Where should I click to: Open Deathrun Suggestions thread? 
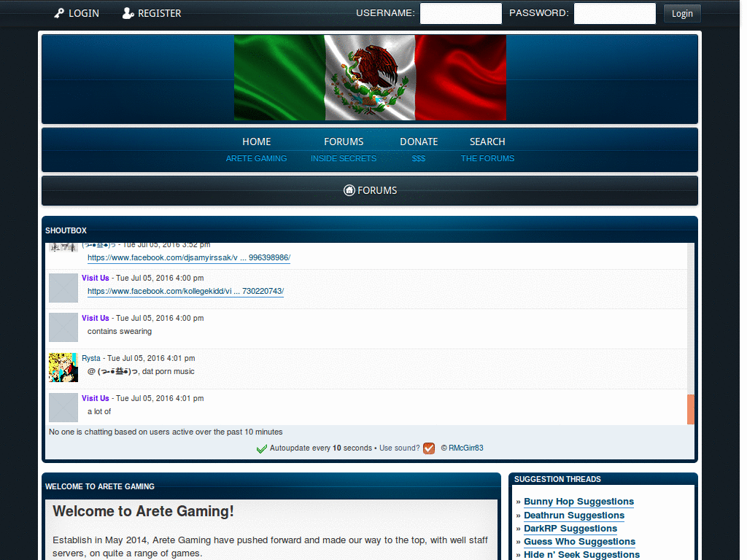pyautogui.click(x=574, y=516)
